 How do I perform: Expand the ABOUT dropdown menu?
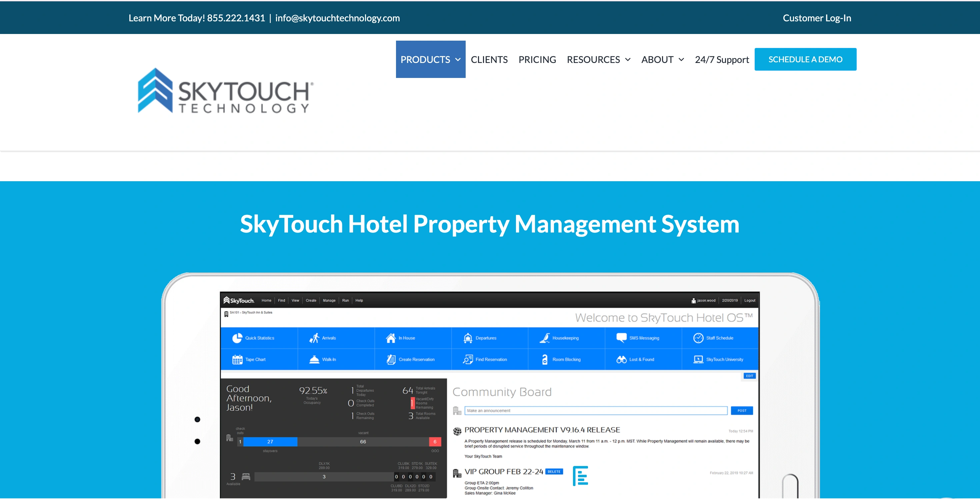(x=662, y=60)
